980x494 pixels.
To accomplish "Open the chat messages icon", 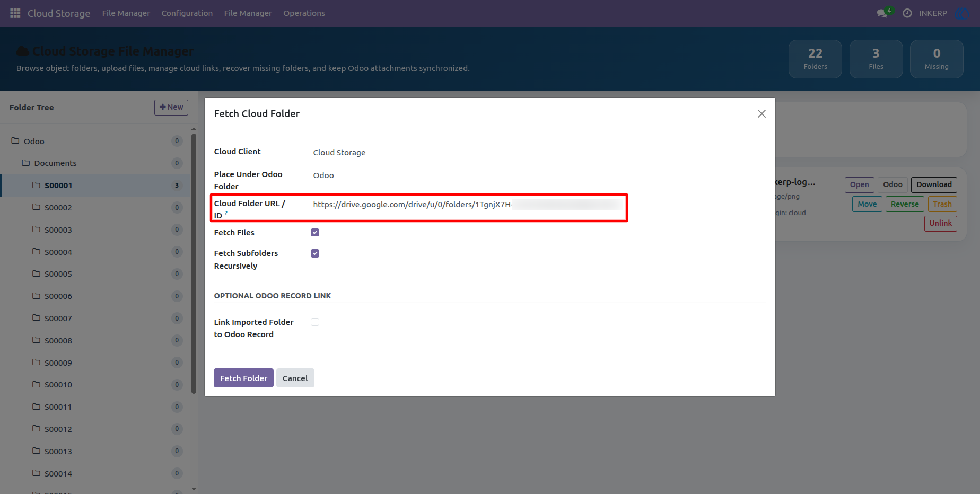I will click(882, 13).
